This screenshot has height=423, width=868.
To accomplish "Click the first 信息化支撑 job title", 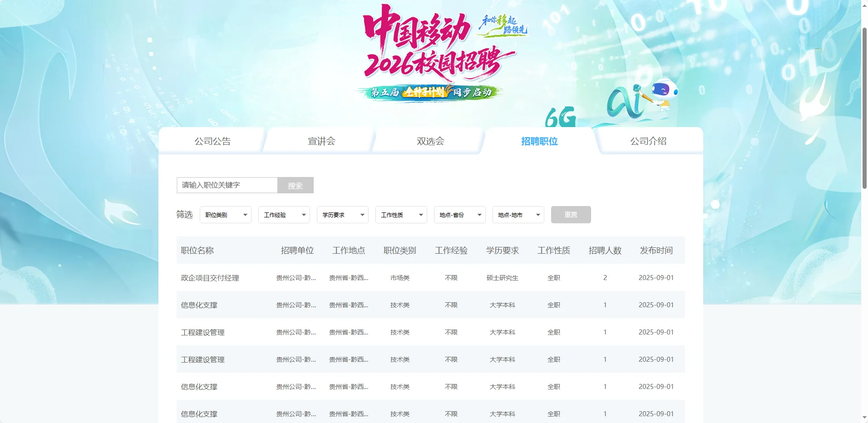I will pos(199,305).
